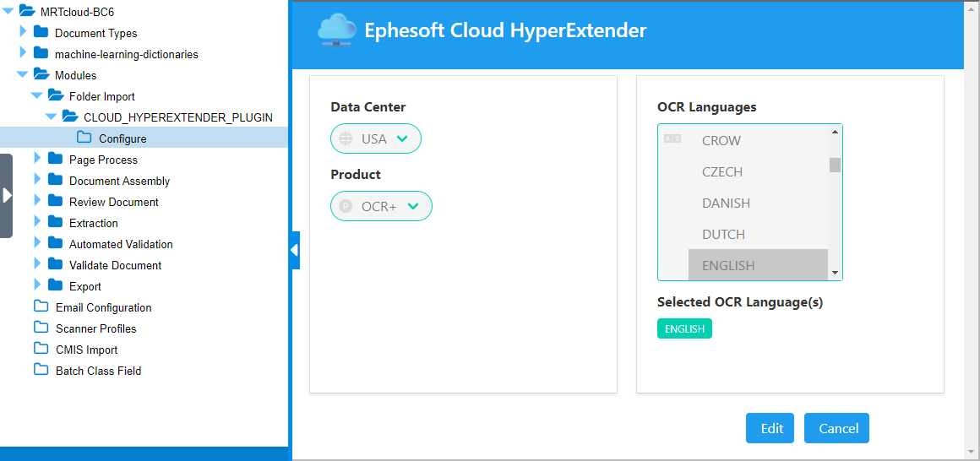Open the Data Center USA dropdown
Screen dimensions: 980x461
[x=376, y=138]
